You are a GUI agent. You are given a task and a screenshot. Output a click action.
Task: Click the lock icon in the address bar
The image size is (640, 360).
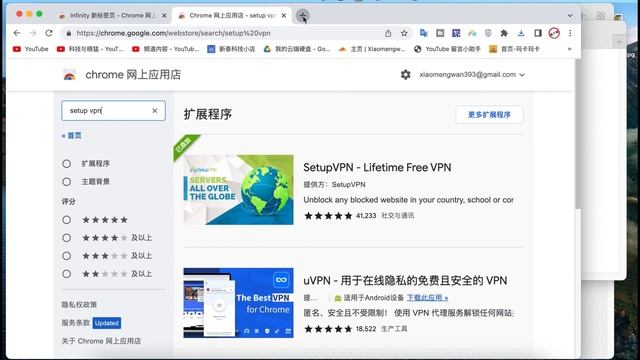(69, 33)
